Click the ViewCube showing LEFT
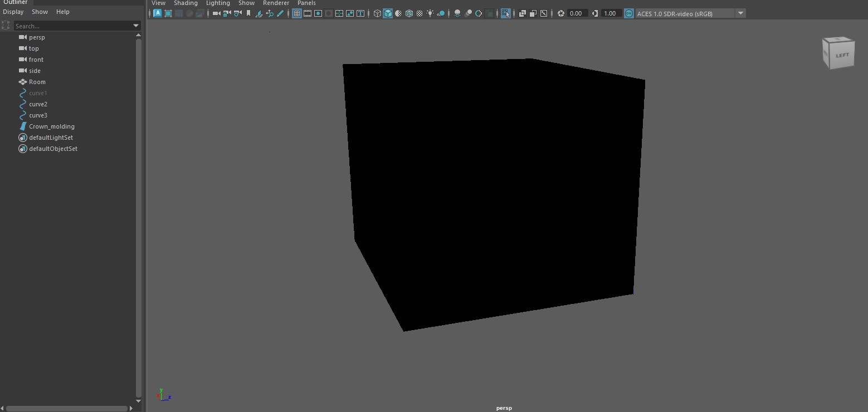The width and height of the screenshot is (868, 412). [838, 53]
